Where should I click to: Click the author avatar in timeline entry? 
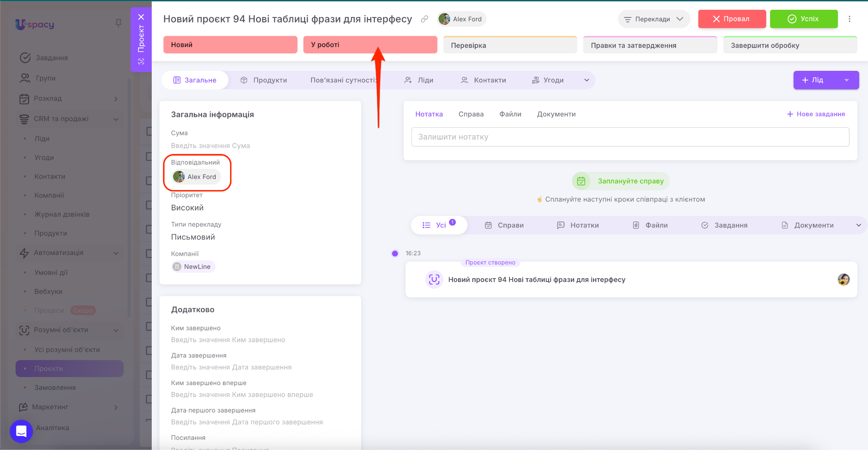point(843,280)
